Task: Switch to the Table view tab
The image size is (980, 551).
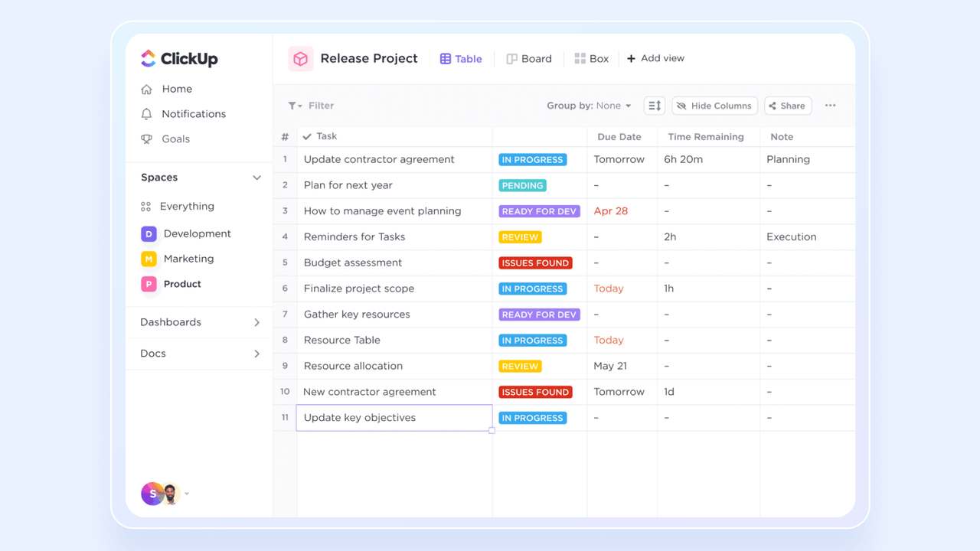Action: pyautogui.click(x=461, y=59)
